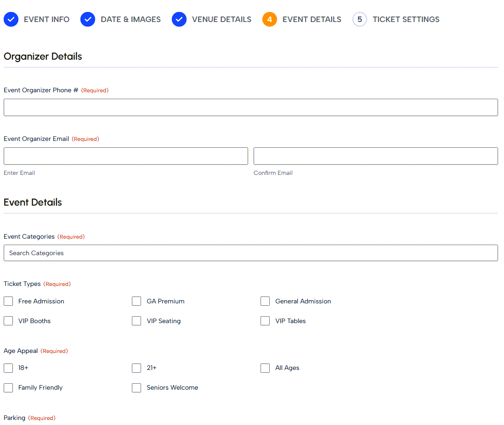Click the Event Categories label
Viewport: 504px width, 425px height.
point(29,236)
